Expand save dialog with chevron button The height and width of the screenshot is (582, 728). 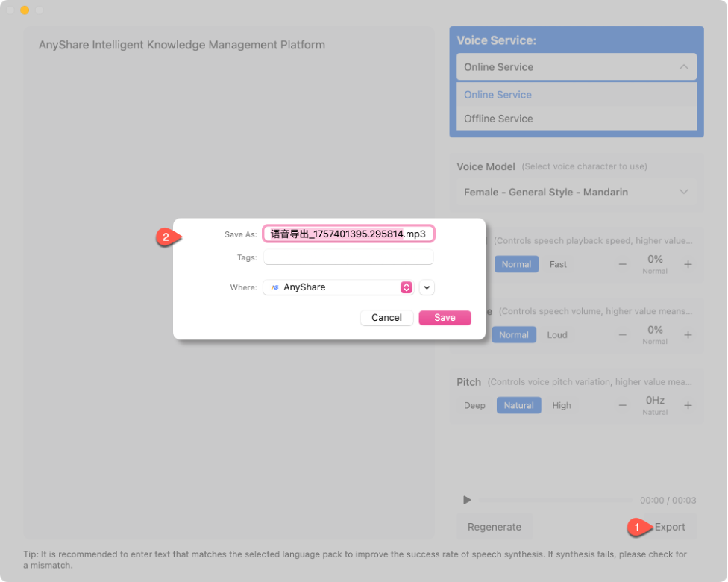[x=427, y=287]
